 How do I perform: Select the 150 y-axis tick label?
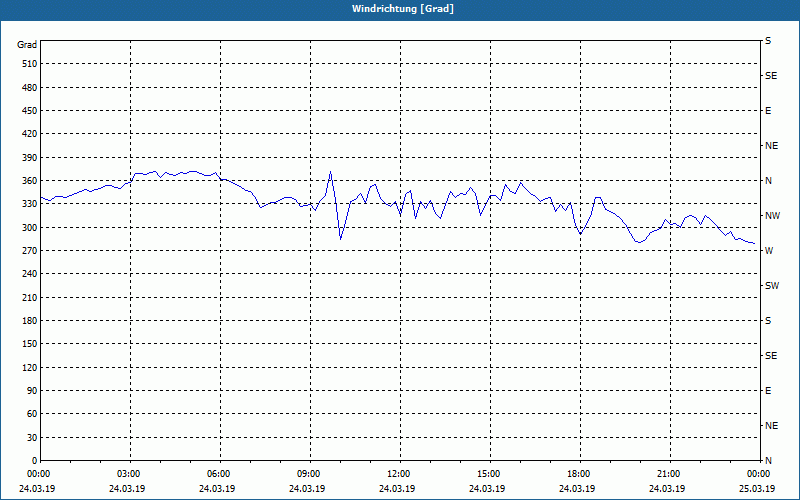pos(30,344)
